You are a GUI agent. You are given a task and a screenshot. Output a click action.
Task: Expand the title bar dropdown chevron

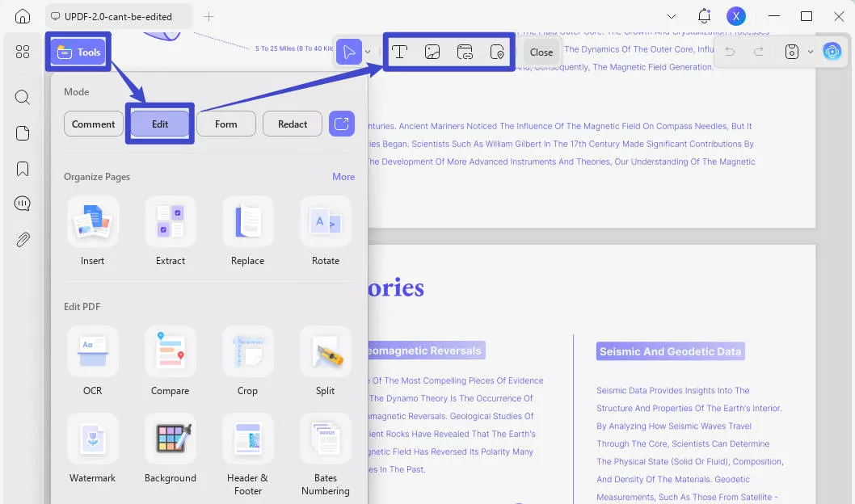(671, 15)
